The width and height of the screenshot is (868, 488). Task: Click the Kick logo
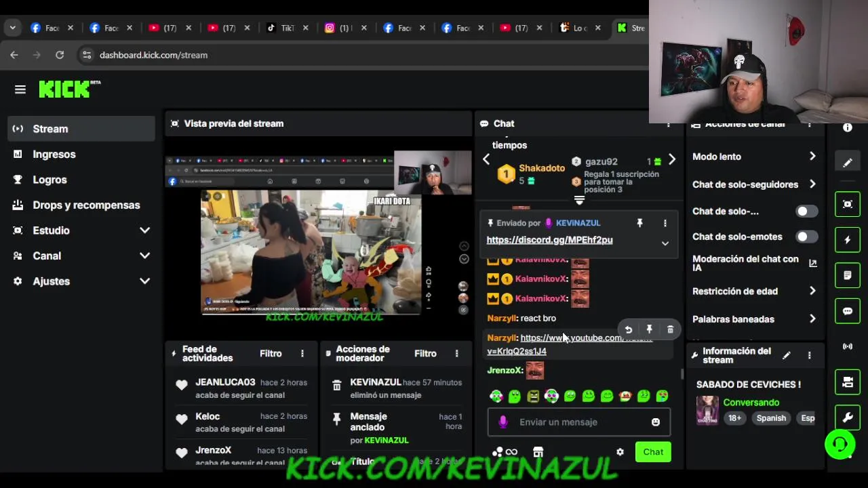click(x=69, y=89)
